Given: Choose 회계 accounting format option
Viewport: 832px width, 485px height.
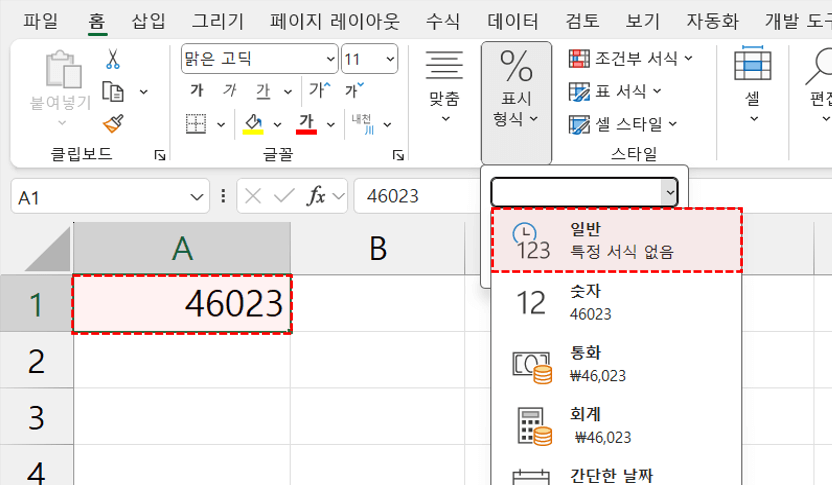Looking at the screenshot, I should (x=616, y=426).
